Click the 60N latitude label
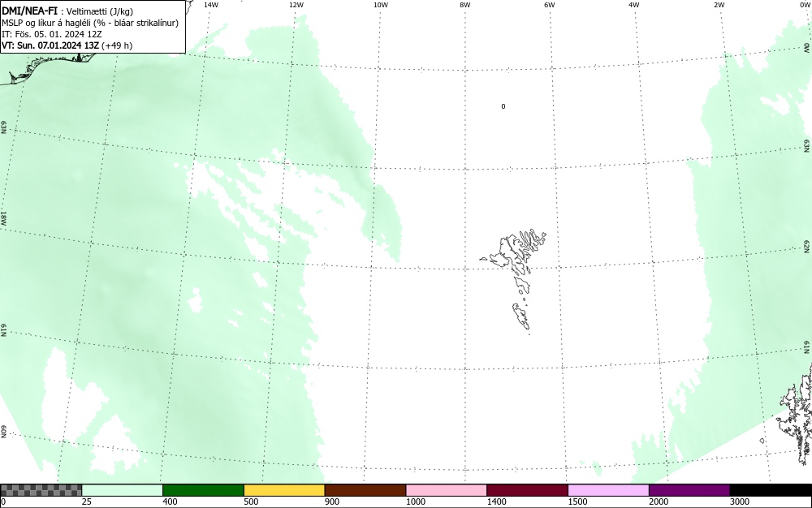 [3, 433]
